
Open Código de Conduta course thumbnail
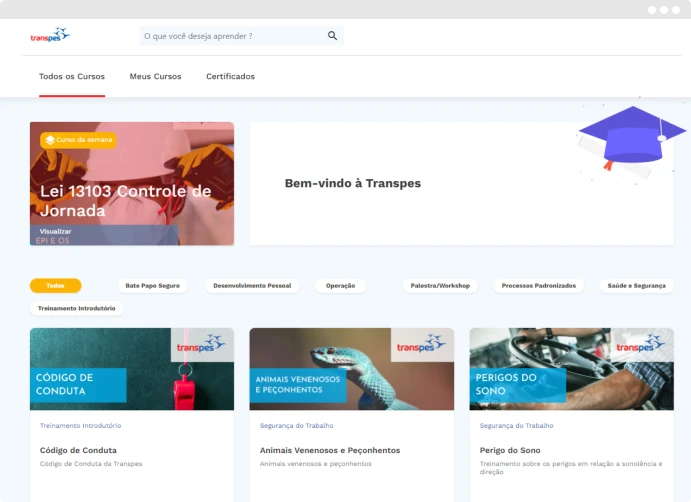(x=132, y=369)
